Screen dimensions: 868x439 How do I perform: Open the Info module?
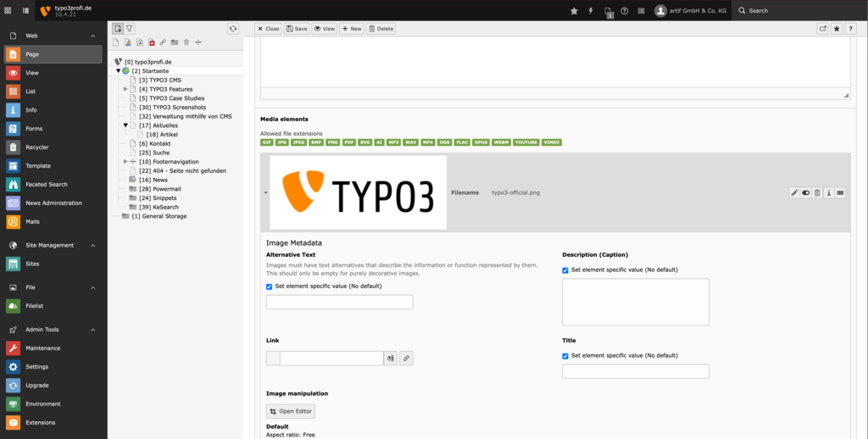click(x=53, y=110)
